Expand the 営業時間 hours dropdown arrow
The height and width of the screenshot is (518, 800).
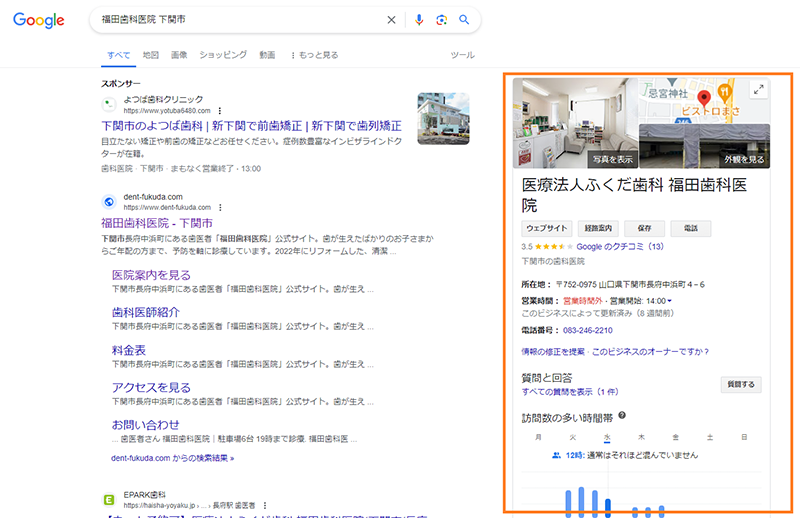coord(670,301)
